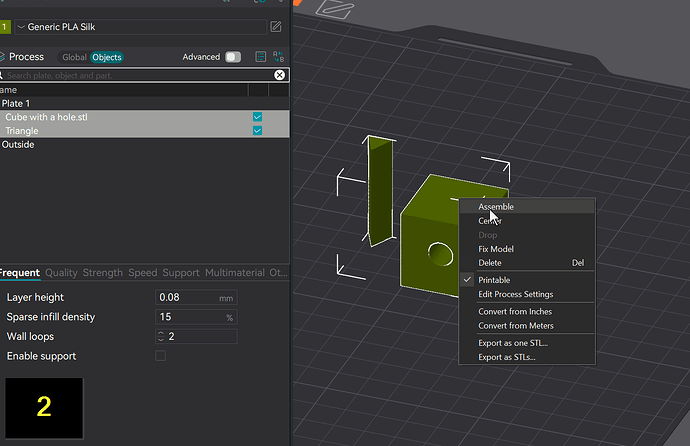Toggle the Advanced mode switch
The width and height of the screenshot is (690, 446).
tap(233, 57)
